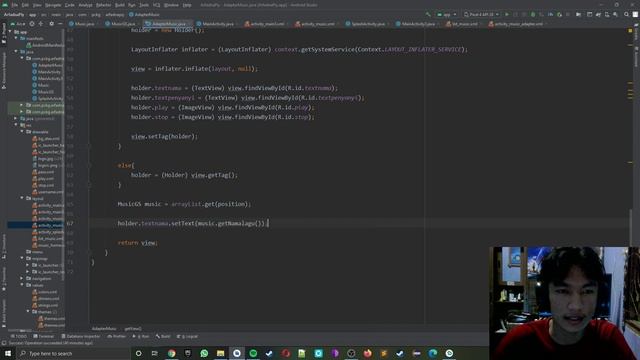Open WhatsApp from the taskbar
Viewport: 640px width, 360px height.
pyautogui.click(x=204, y=353)
